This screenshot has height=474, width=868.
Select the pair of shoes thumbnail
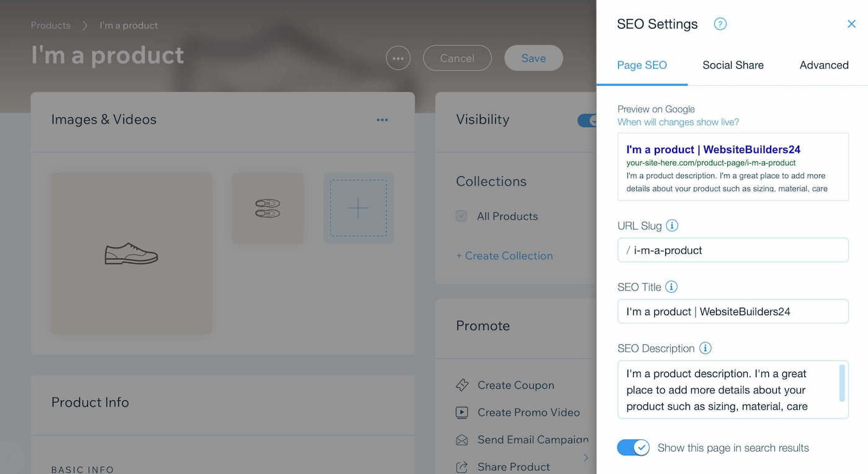tap(268, 208)
